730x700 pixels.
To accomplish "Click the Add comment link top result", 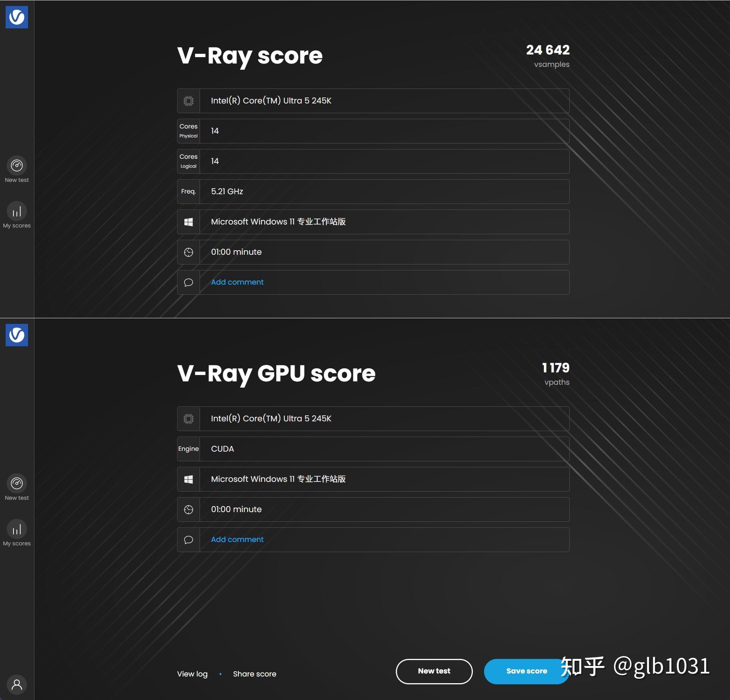I will click(x=237, y=281).
